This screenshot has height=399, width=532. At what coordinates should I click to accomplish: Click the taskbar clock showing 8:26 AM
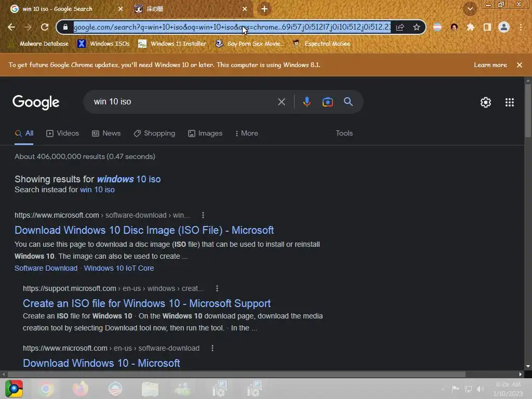(x=508, y=389)
